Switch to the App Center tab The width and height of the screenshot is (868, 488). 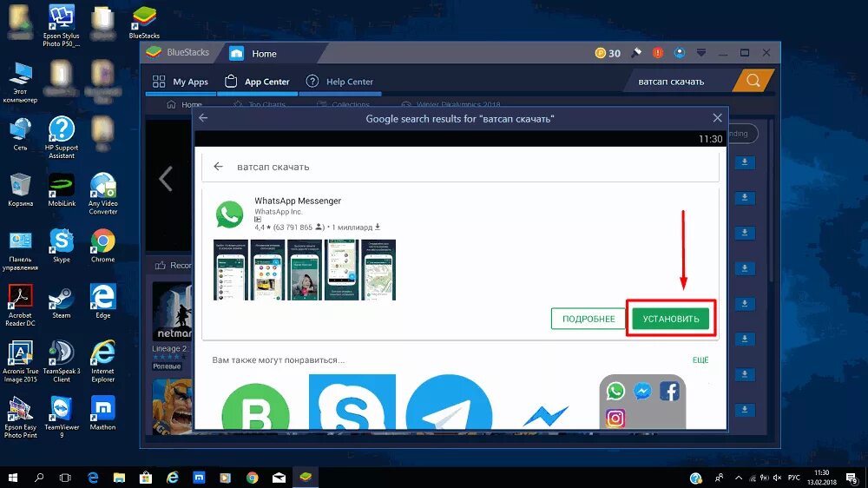[x=257, y=82]
